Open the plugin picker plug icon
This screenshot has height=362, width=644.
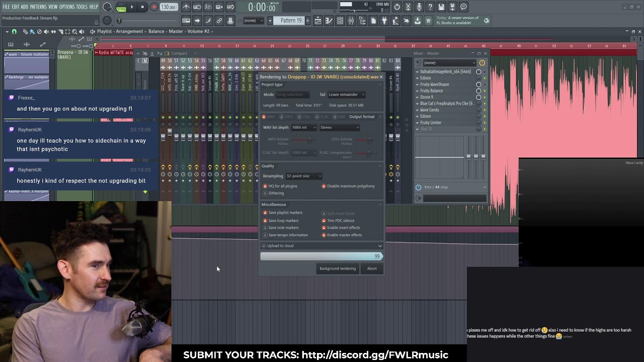(x=384, y=21)
